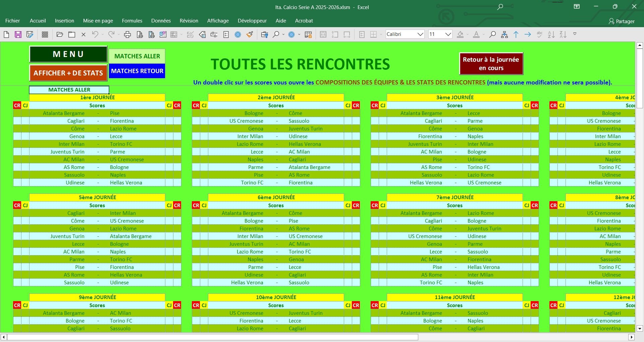Click the MATCHES ALLER green button
Image resolution: width=644 pixels, height=342 pixels.
[137, 56]
